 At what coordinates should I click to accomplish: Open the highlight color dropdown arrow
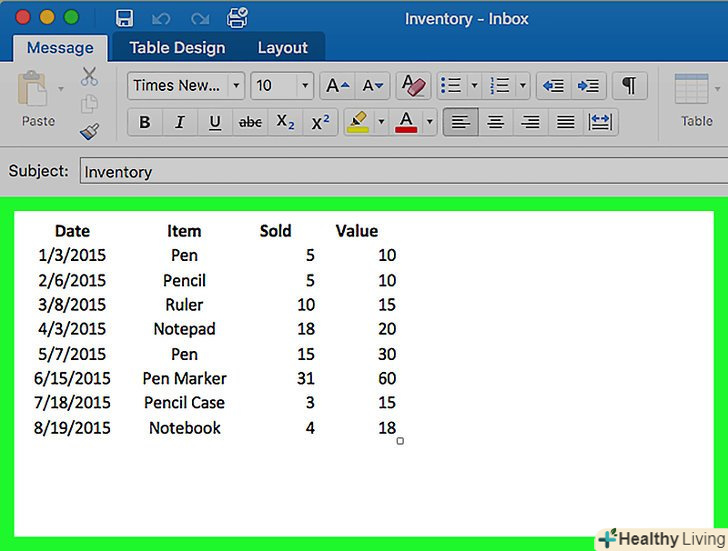point(381,122)
